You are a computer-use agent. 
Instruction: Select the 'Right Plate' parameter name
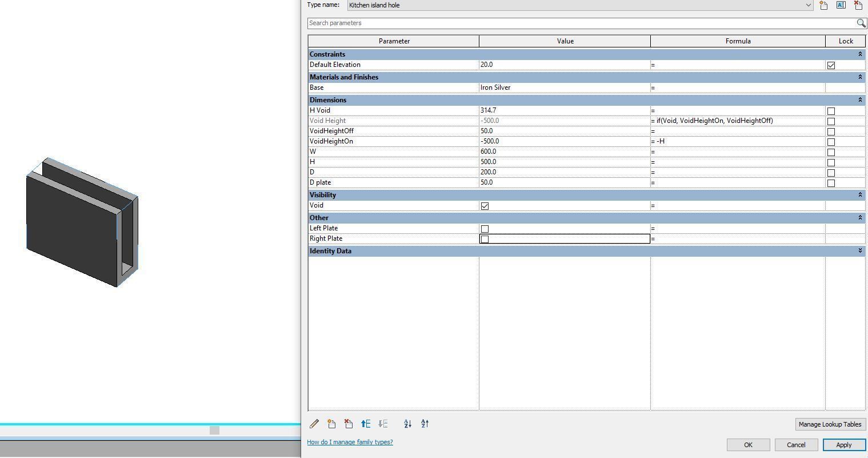pos(326,238)
